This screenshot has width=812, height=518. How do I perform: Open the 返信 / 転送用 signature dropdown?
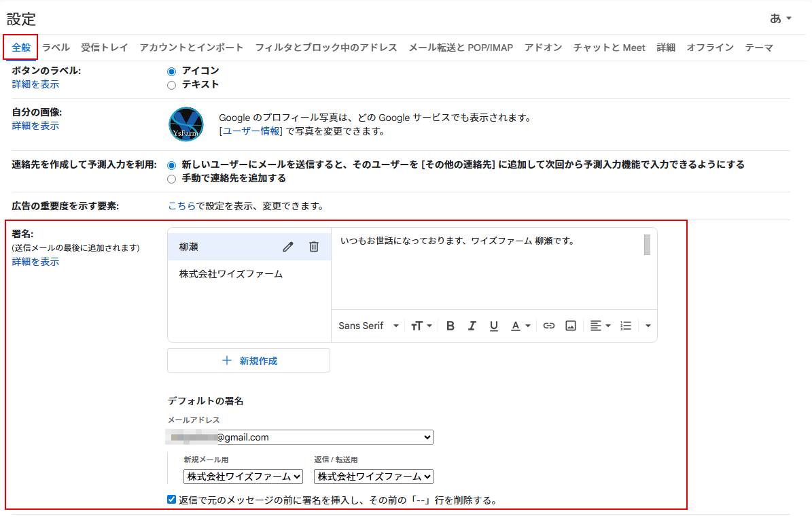pos(373,477)
